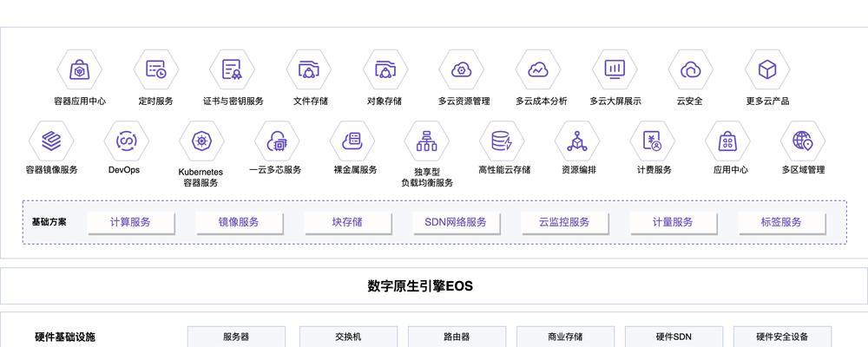Click the 交换机 hardware box
The height and width of the screenshot is (347, 868).
pyautogui.click(x=348, y=337)
